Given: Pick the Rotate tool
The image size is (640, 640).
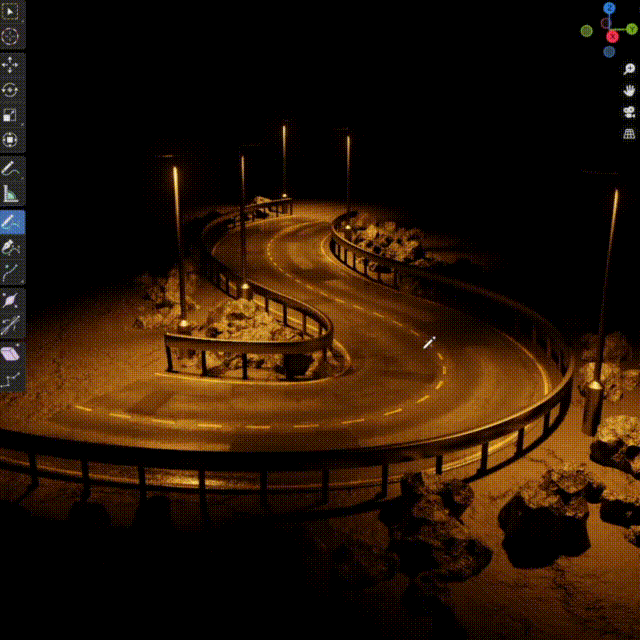Looking at the screenshot, I should (11, 90).
